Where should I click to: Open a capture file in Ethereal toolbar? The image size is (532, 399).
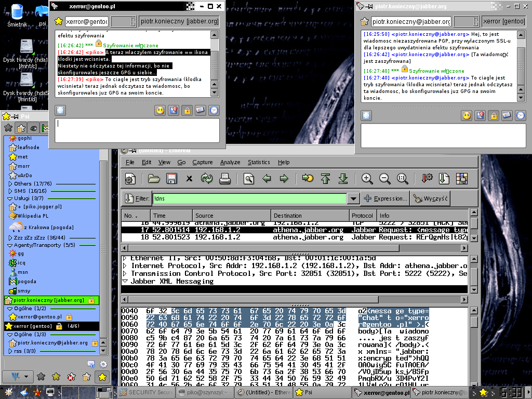154,179
